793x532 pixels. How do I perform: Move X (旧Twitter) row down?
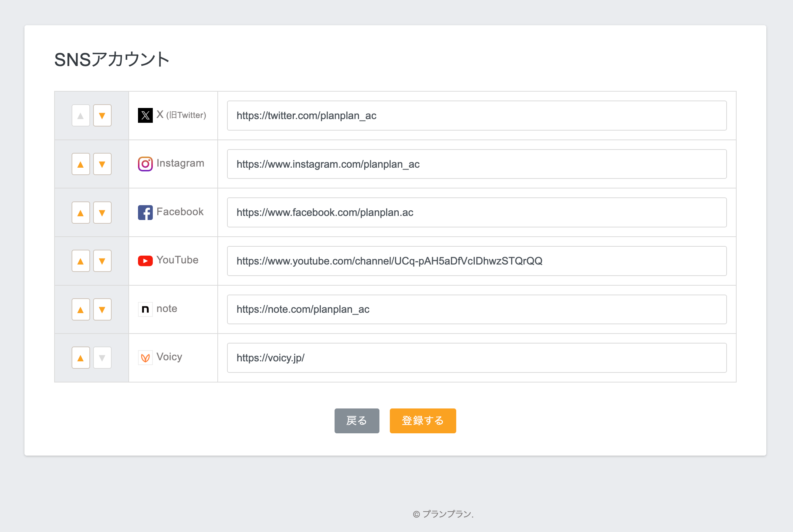point(102,115)
